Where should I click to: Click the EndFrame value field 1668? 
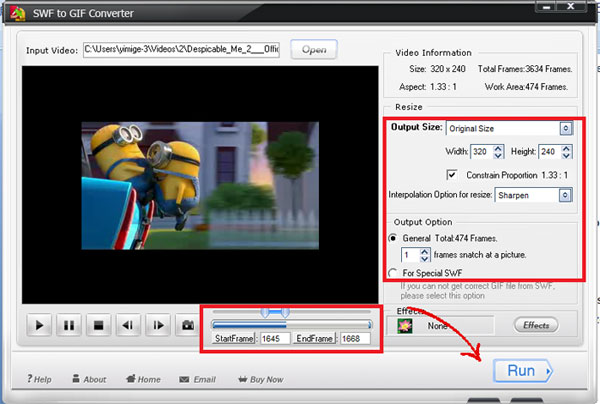pyautogui.click(x=355, y=338)
